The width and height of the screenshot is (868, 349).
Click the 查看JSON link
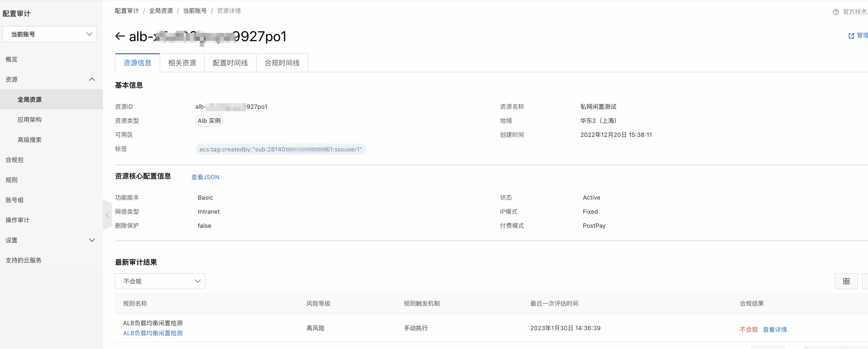(x=205, y=177)
